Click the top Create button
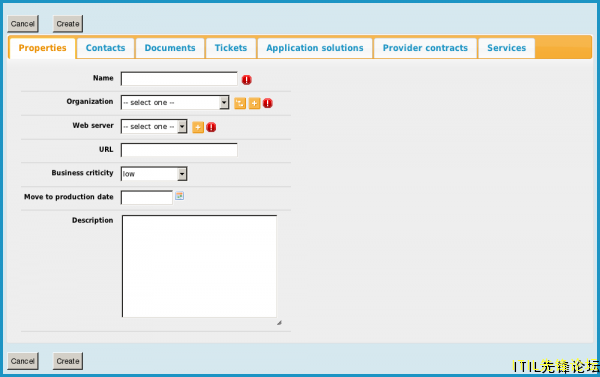 (x=68, y=24)
